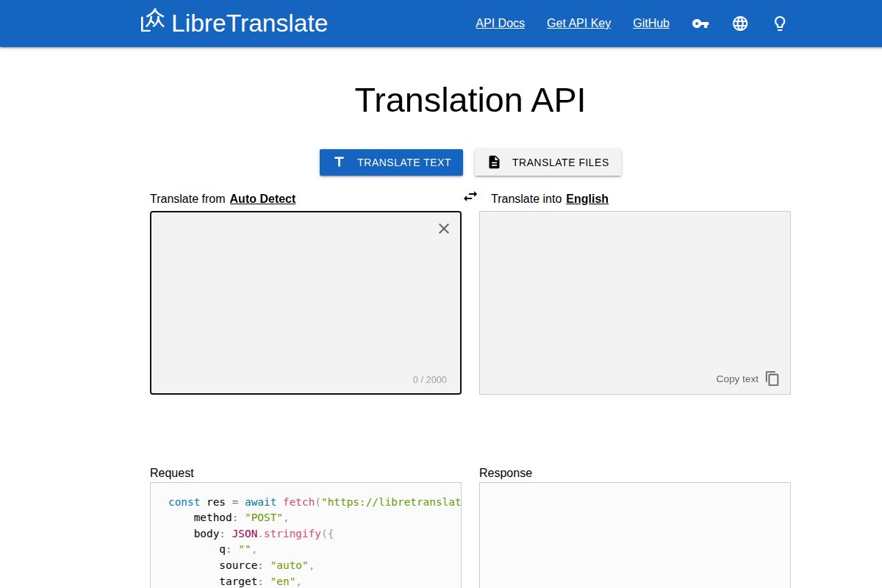
Task: Switch to Translate Files tab
Action: click(548, 162)
